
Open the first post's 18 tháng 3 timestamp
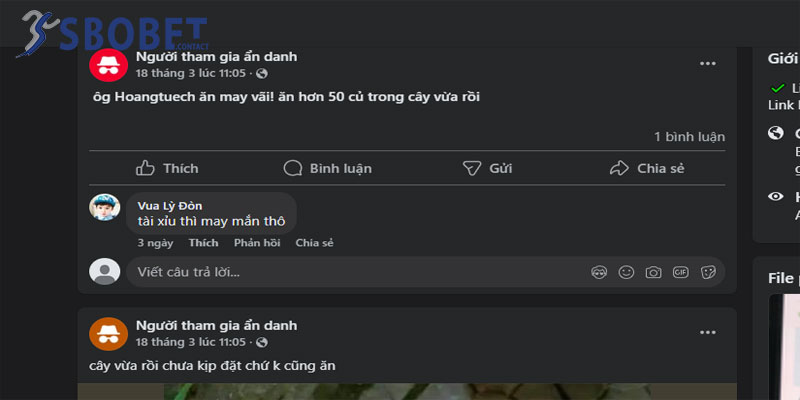click(190, 74)
